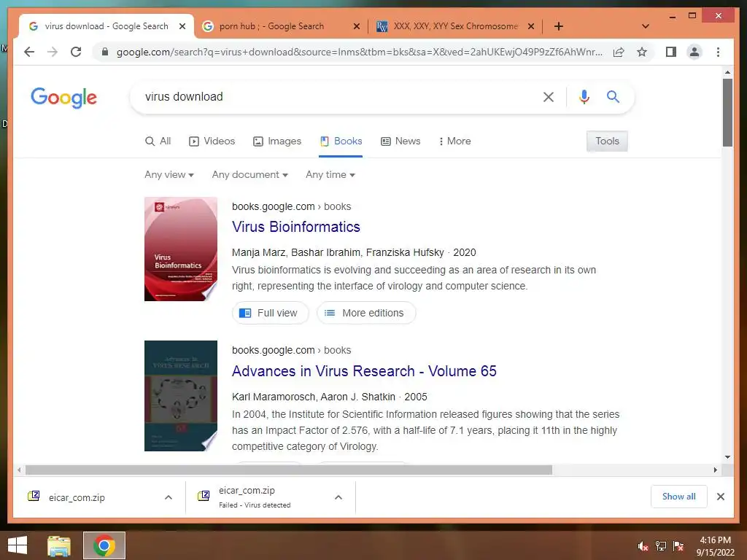Close the XXX, XXY, XYY Sex Chromosome tab
This screenshot has height=560, width=747.
[531, 26]
